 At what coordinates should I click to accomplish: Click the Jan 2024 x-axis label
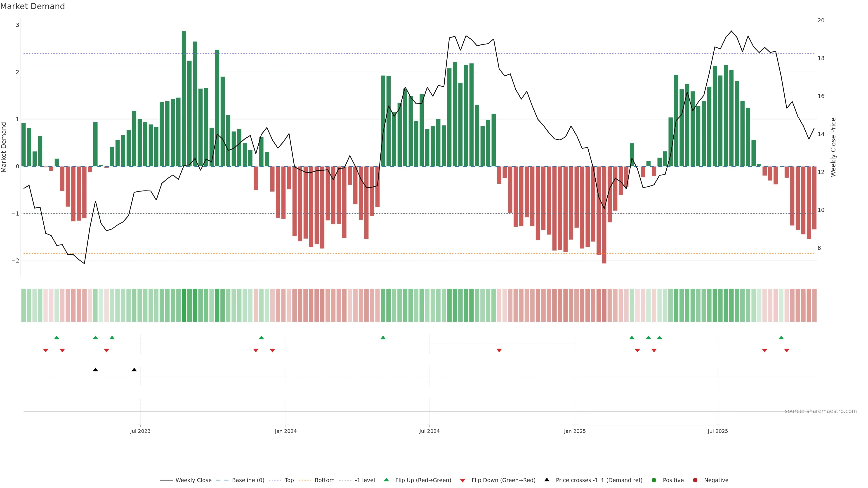click(x=285, y=431)
